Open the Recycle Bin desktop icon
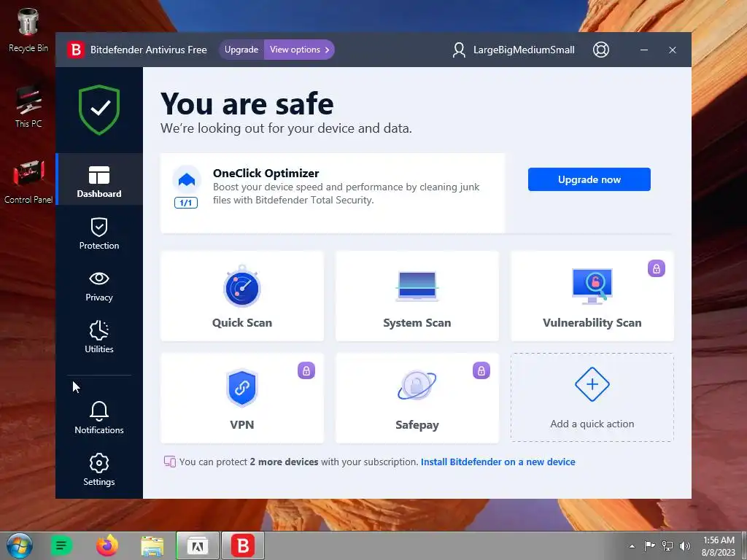747x560 pixels. click(28, 30)
